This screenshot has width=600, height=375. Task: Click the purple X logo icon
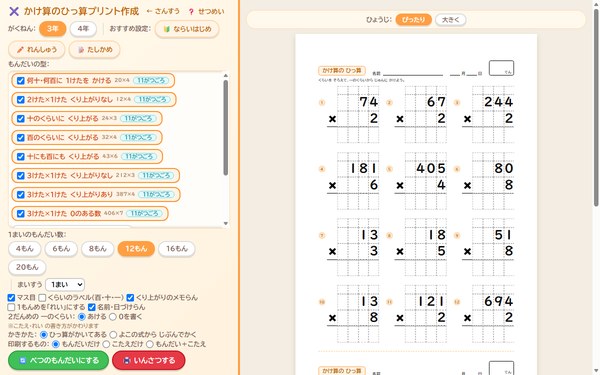14,11
